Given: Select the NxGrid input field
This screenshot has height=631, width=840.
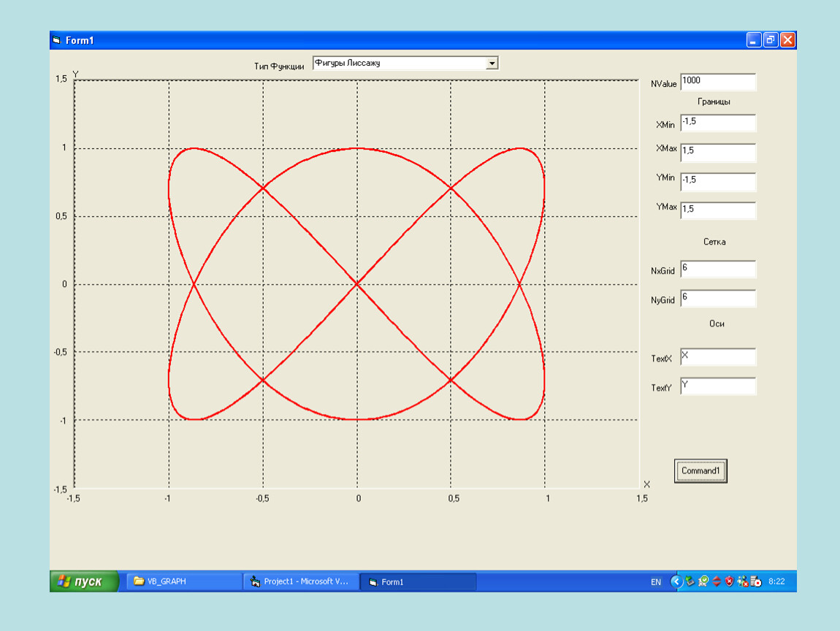Looking at the screenshot, I should tap(718, 269).
